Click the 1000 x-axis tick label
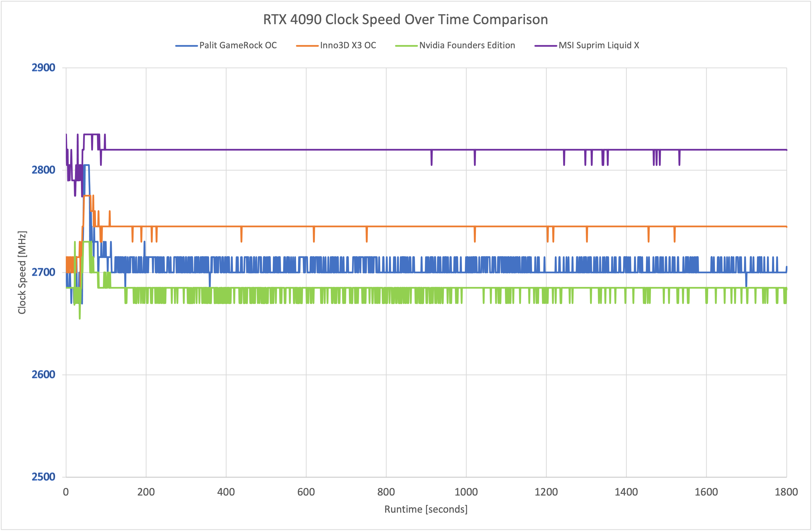The height and width of the screenshot is (531, 812). (x=466, y=492)
